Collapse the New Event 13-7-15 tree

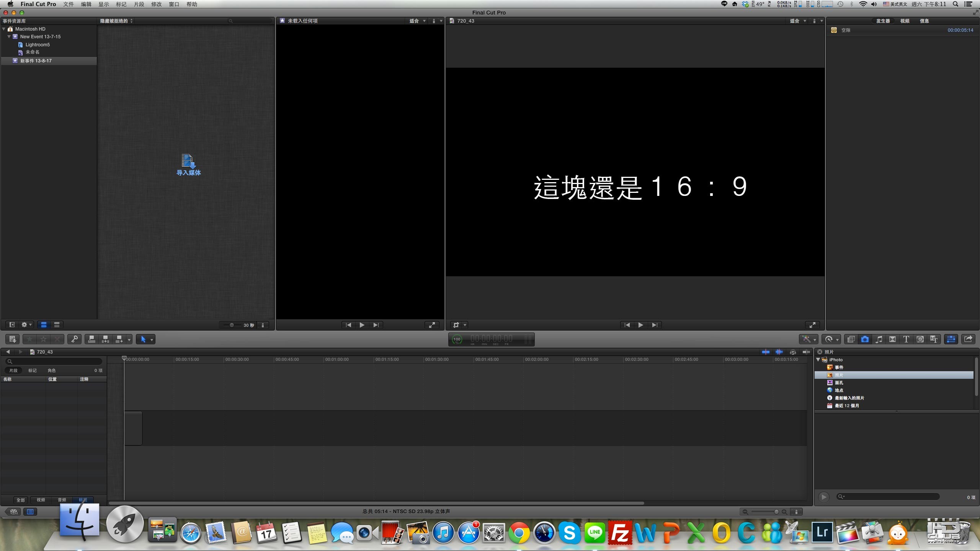tap(9, 37)
